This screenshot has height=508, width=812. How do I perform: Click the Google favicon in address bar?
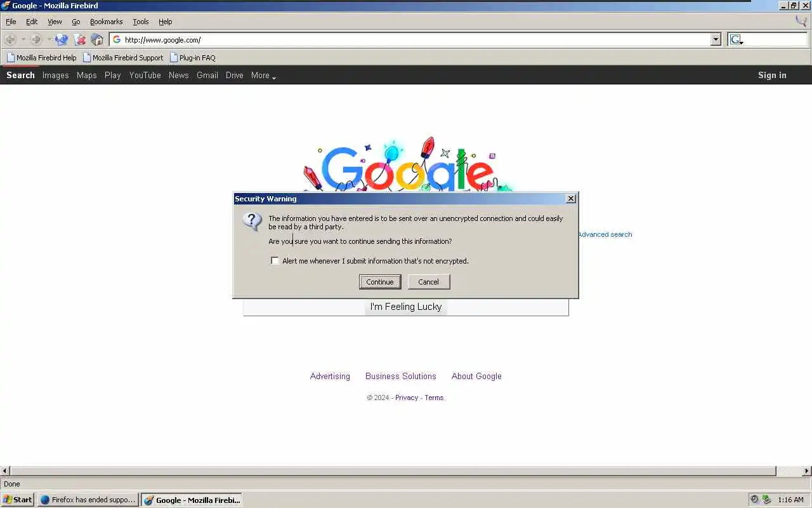(117, 39)
